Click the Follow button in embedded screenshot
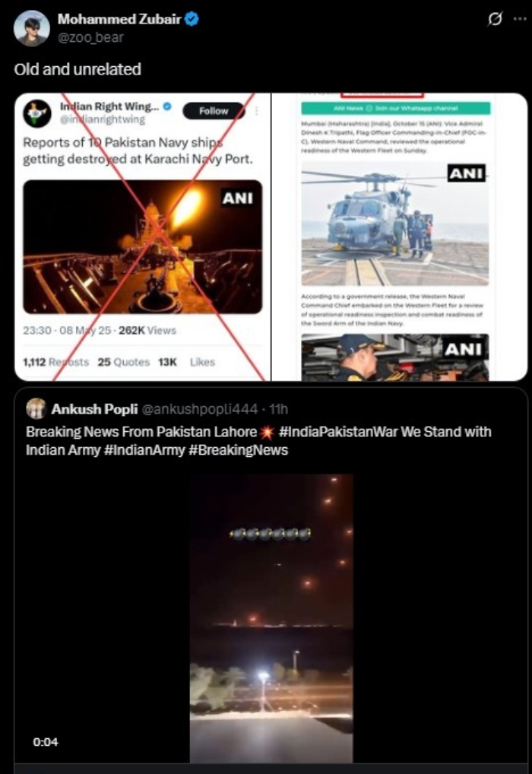532x774 pixels. (214, 111)
